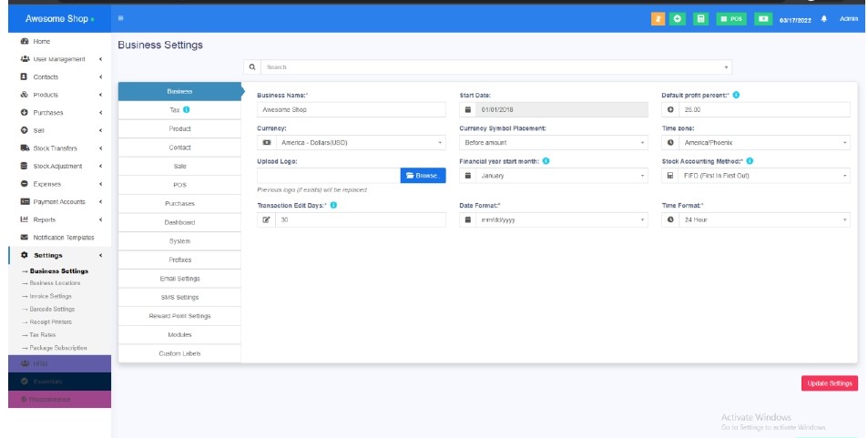Open the Time zone dropdown

[x=756, y=143]
